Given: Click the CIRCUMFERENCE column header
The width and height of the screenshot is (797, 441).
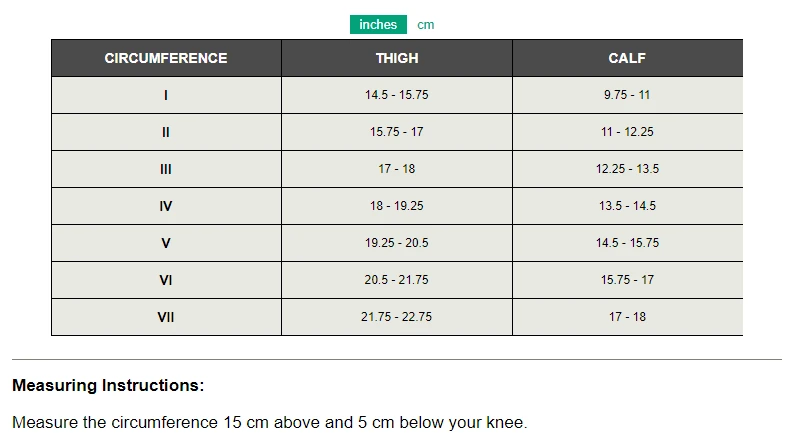Looking at the screenshot, I should [x=166, y=58].
